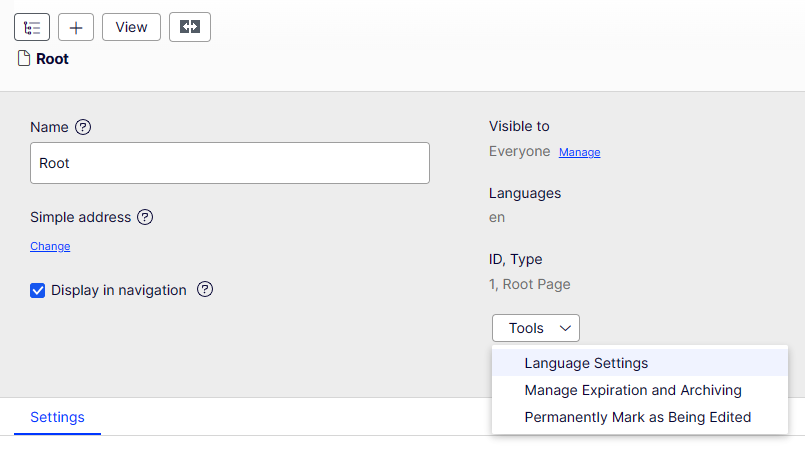Click into the Name text field
This screenshot has width=805, height=456.
click(230, 163)
